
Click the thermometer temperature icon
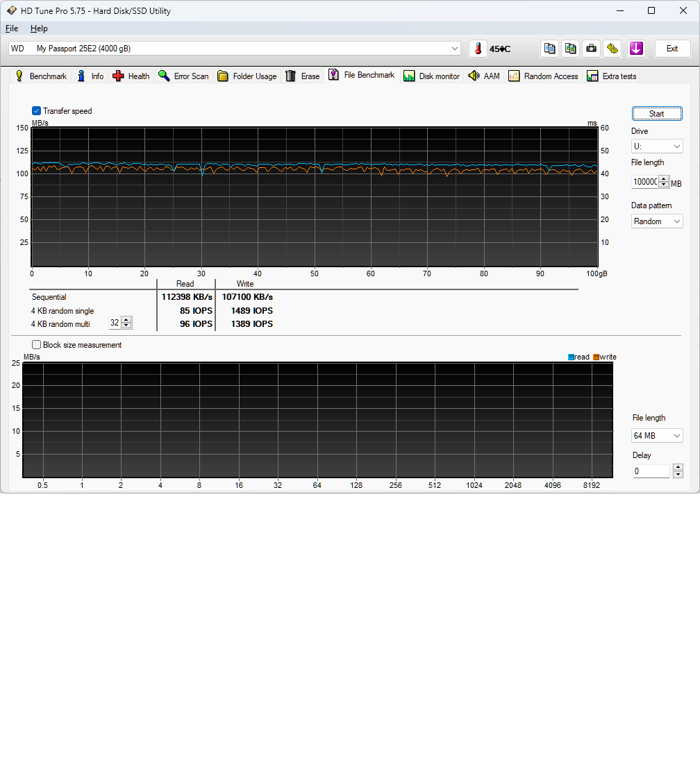pyautogui.click(x=478, y=49)
